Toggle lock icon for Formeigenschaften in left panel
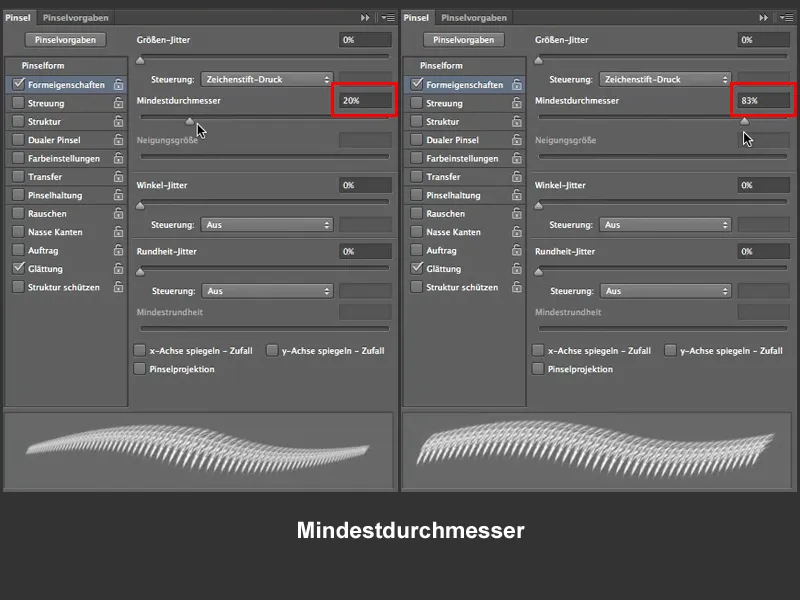800x600 pixels. click(118, 84)
